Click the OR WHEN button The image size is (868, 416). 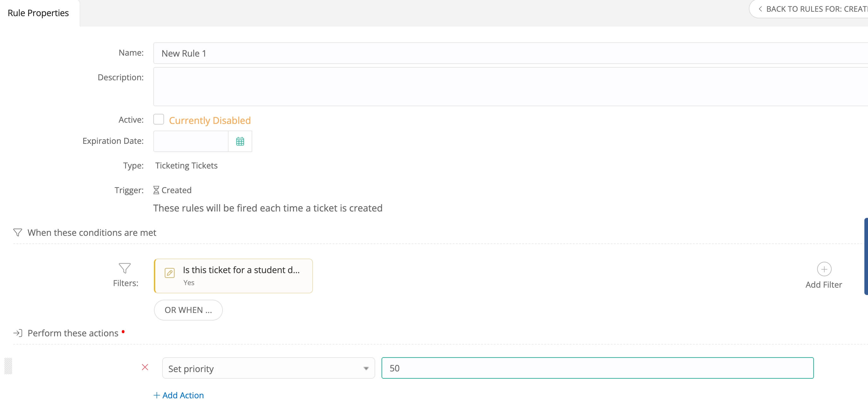(188, 310)
